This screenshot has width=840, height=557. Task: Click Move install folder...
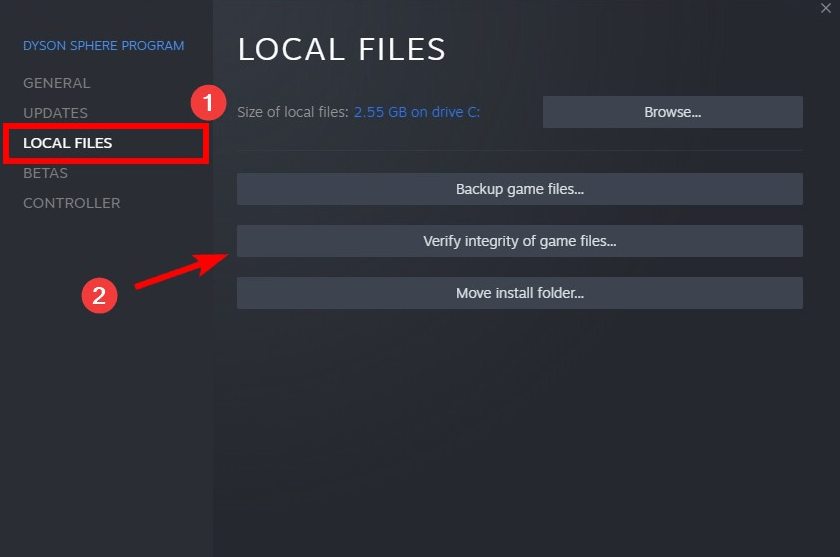tap(520, 293)
